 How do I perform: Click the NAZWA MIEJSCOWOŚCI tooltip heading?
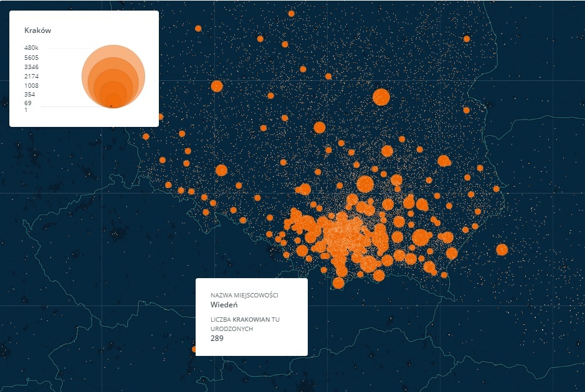click(244, 295)
